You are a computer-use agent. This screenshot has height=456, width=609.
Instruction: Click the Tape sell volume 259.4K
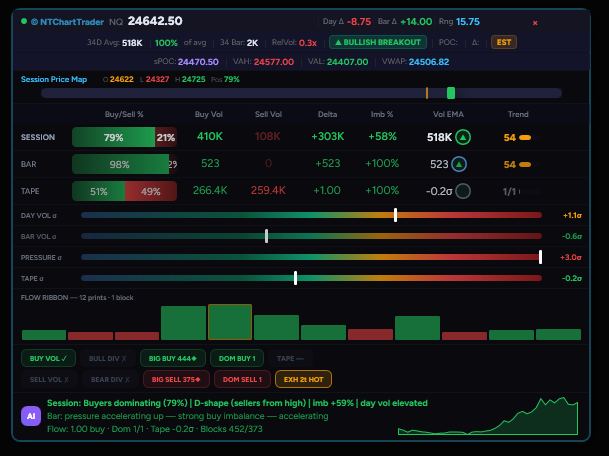tap(268, 190)
